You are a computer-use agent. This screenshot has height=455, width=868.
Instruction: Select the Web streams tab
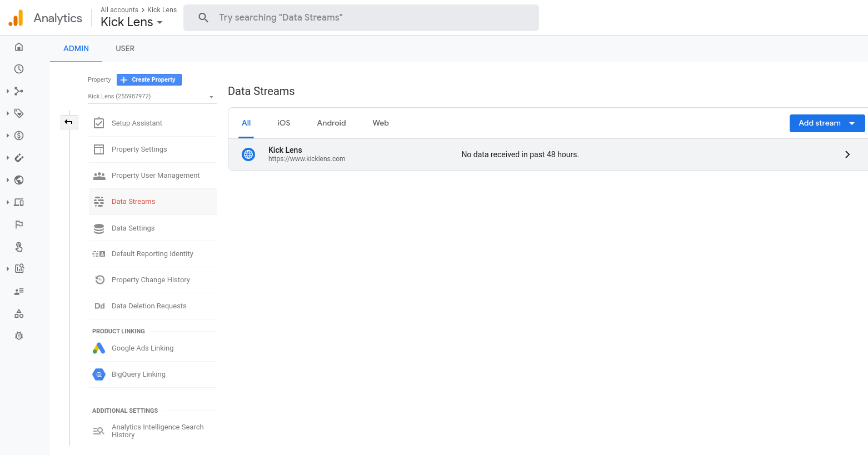[381, 123]
